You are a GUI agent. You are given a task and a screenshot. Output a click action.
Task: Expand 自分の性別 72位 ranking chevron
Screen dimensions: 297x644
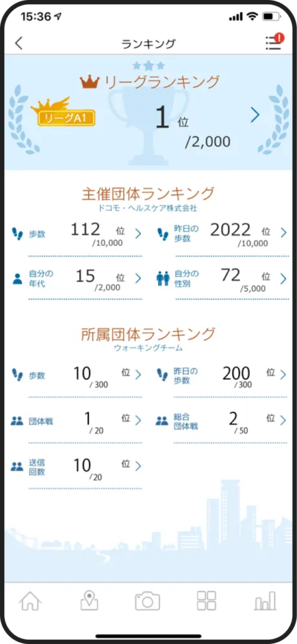pyautogui.click(x=283, y=279)
